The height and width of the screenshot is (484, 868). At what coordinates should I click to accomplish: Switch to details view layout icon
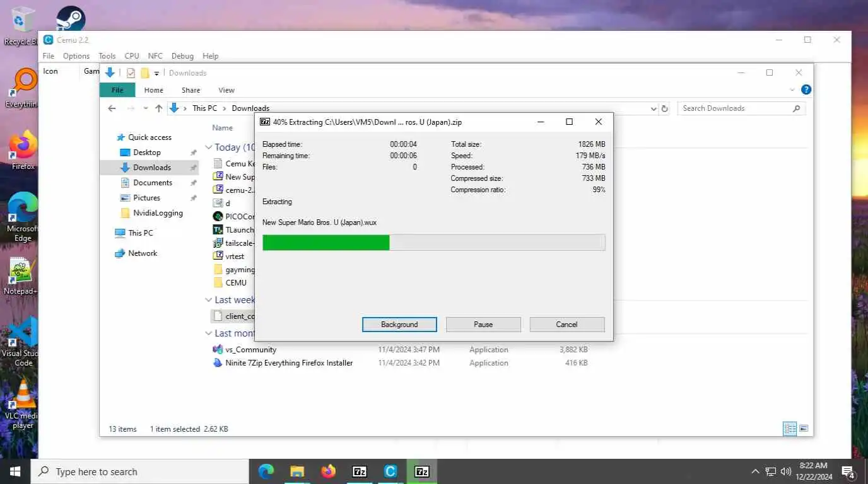click(x=790, y=429)
